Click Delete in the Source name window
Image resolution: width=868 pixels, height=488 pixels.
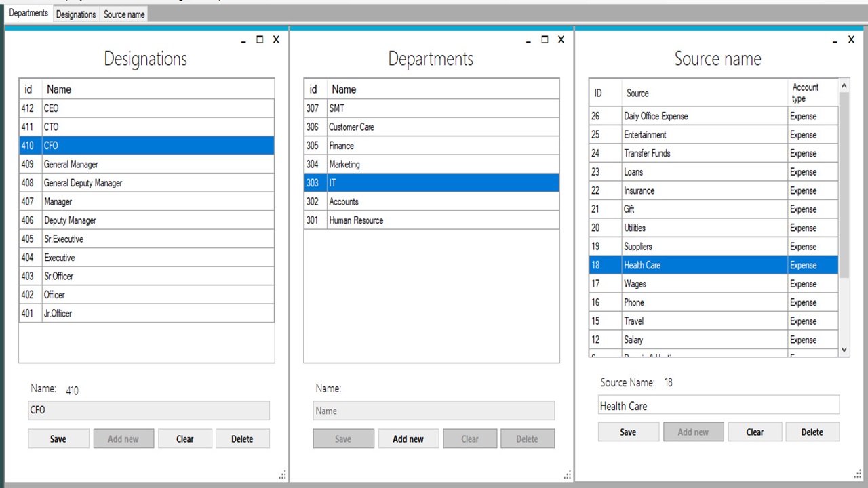812,432
